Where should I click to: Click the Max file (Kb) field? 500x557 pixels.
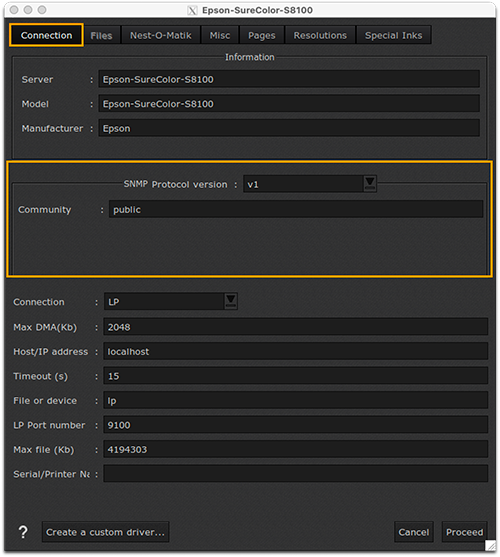click(x=295, y=449)
